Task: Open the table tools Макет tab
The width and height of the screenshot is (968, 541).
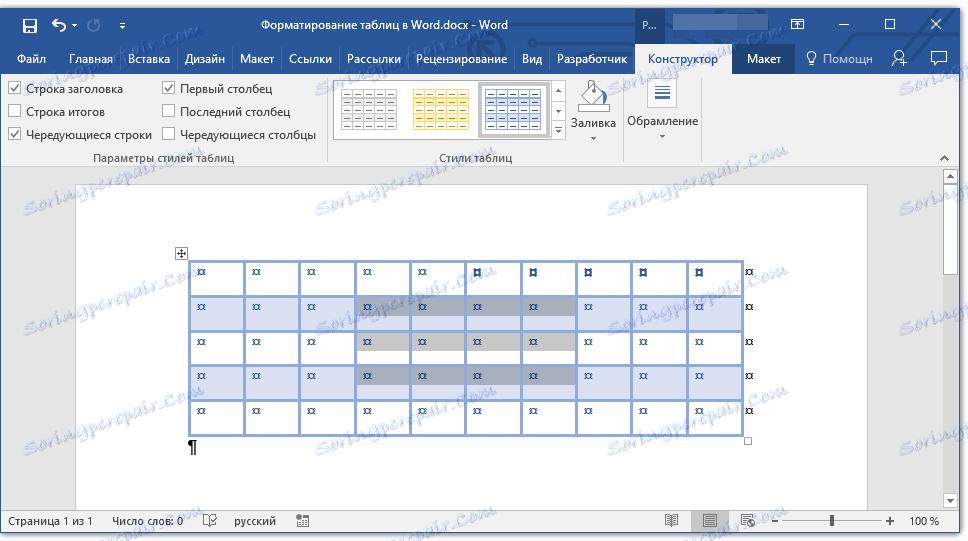Action: click(764, 59)
